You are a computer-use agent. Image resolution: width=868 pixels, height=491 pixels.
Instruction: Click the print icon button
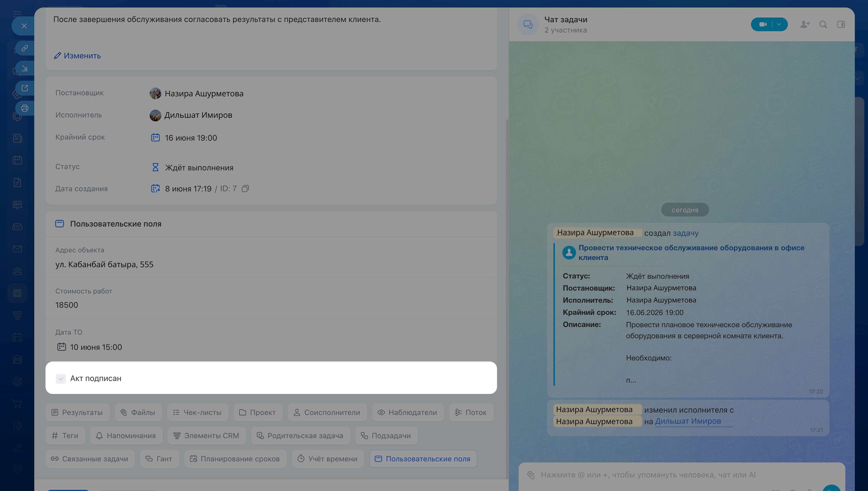point(25,108)
